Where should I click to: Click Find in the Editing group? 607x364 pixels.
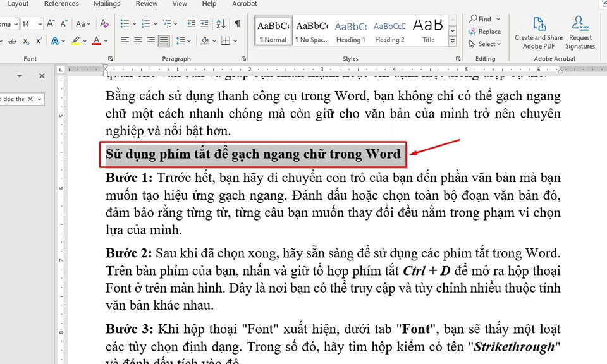tap(481, 19)
